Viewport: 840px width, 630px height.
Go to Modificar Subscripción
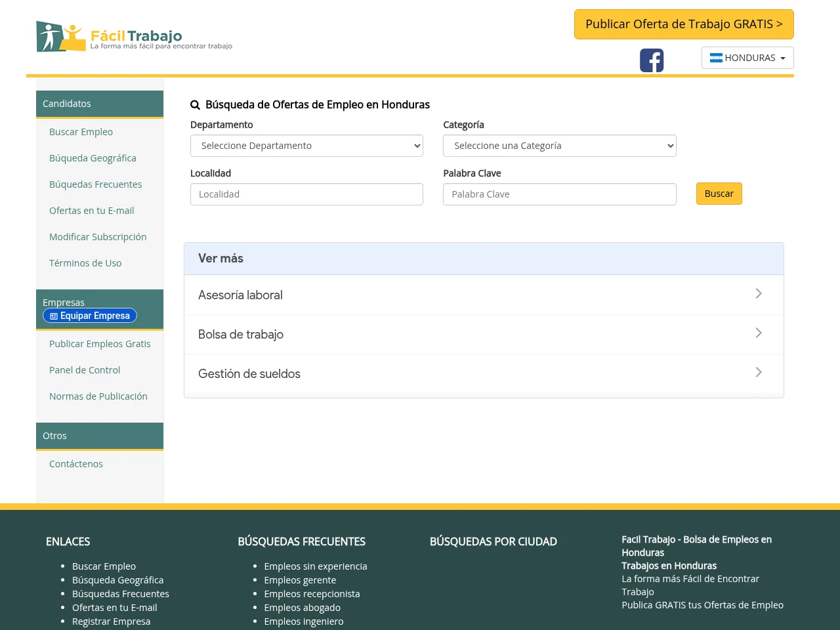tap(98, 237)
